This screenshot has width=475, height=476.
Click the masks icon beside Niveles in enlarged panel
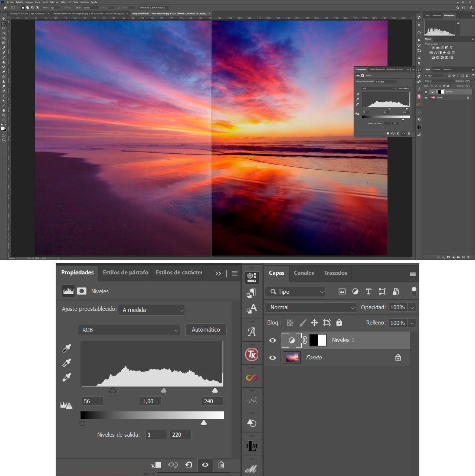tap(82, 291)
